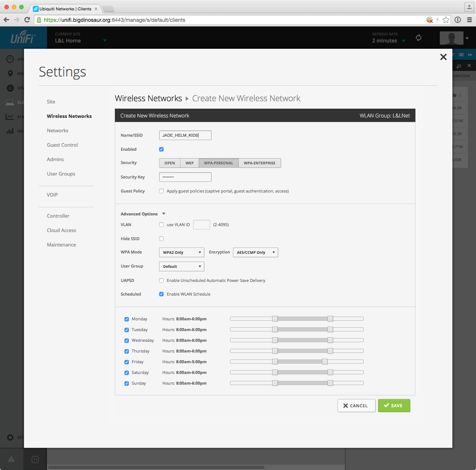Open Guest Control settings section
Image resolution: width=476 pixels, height=470 pixels.
62,145
